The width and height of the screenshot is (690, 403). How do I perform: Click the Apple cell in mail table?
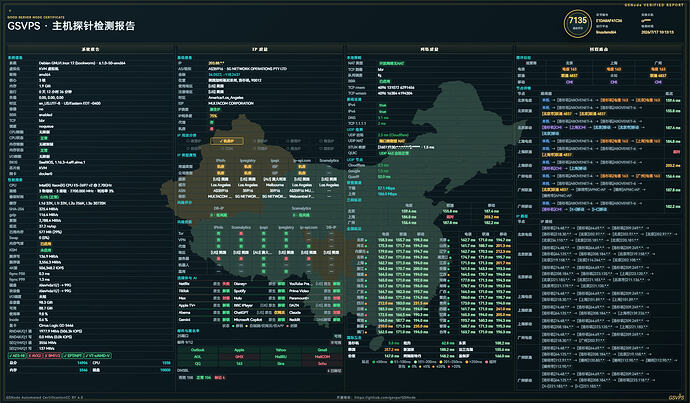(239, 350)
